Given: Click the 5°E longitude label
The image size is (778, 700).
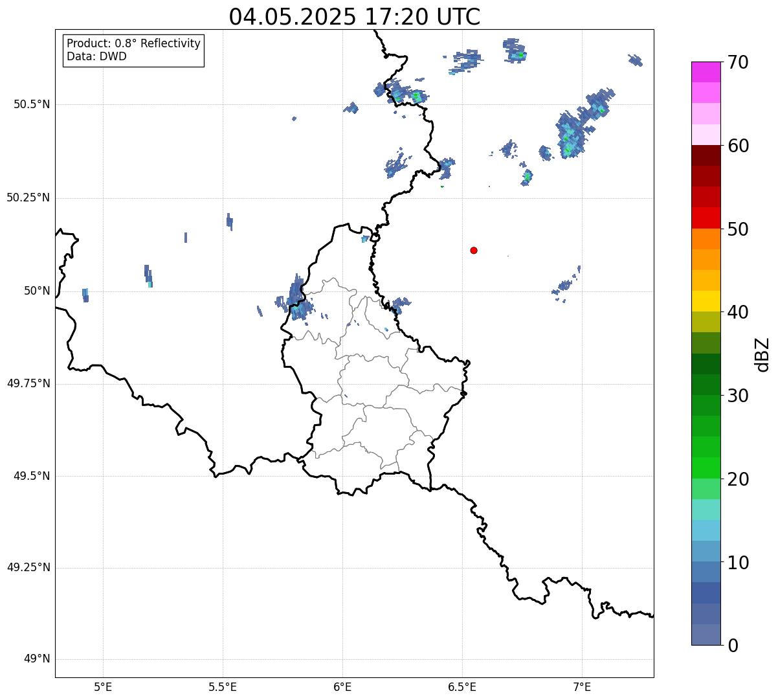Looking at the screenshot, I should 103,686.
